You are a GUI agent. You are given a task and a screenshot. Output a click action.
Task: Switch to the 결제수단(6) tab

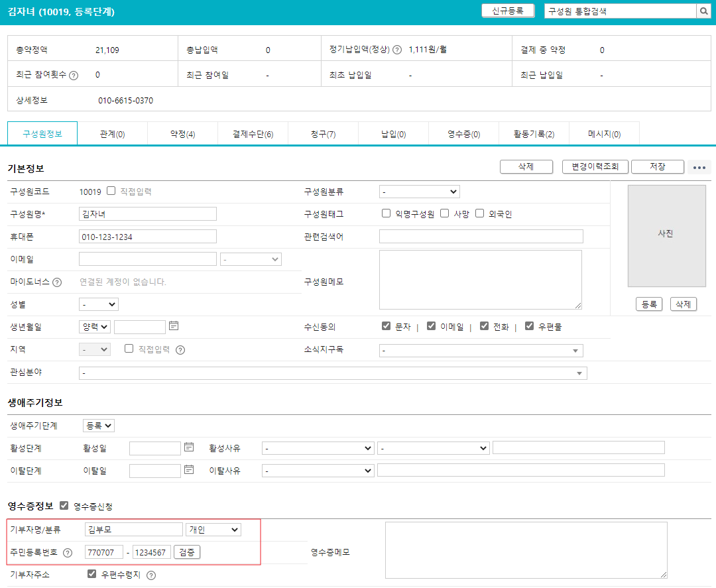(253, 134)
